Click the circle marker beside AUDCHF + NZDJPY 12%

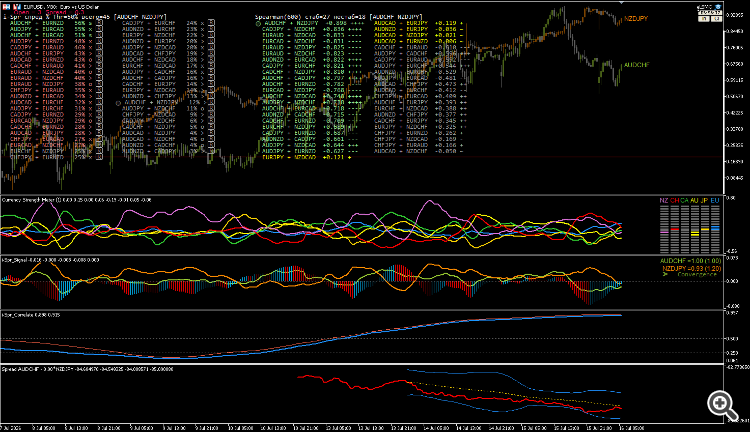pyautogui.click(x=119, y=102)
